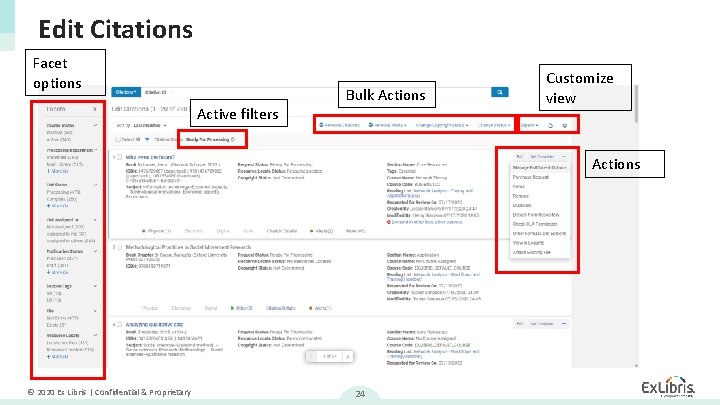The image size is (720, 405).
Task: Choose View in Leganto menu item
Action: pyautogui.click(x=528, y=243)
